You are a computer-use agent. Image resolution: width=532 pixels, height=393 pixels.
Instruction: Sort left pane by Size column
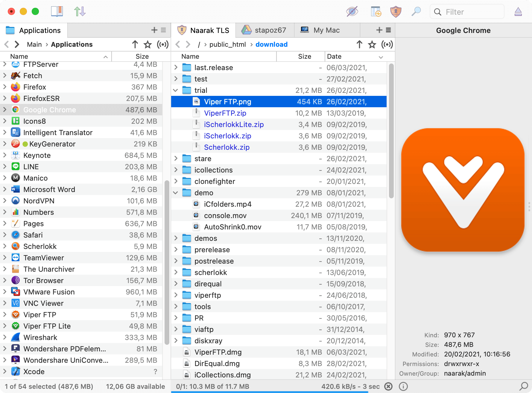tap(141, 56)
